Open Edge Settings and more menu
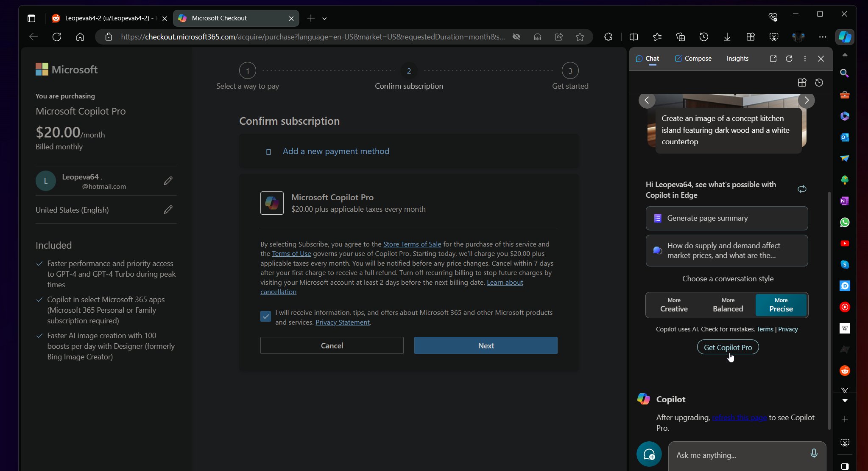Viewport: 868px width, 471px height. [x=823, y=37]
